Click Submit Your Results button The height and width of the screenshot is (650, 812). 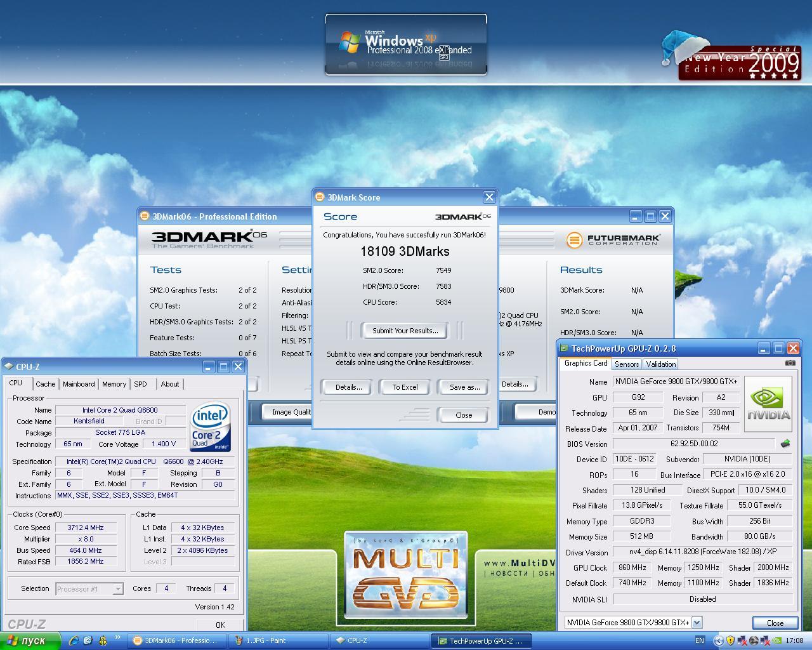pos(405,331)
